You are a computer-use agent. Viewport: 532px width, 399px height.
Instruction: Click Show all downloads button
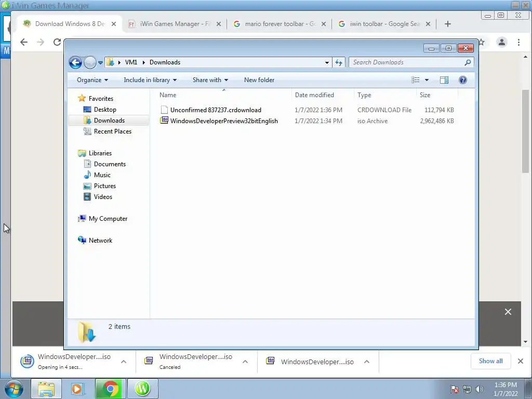pyautogui.click(x=490, y=361)
